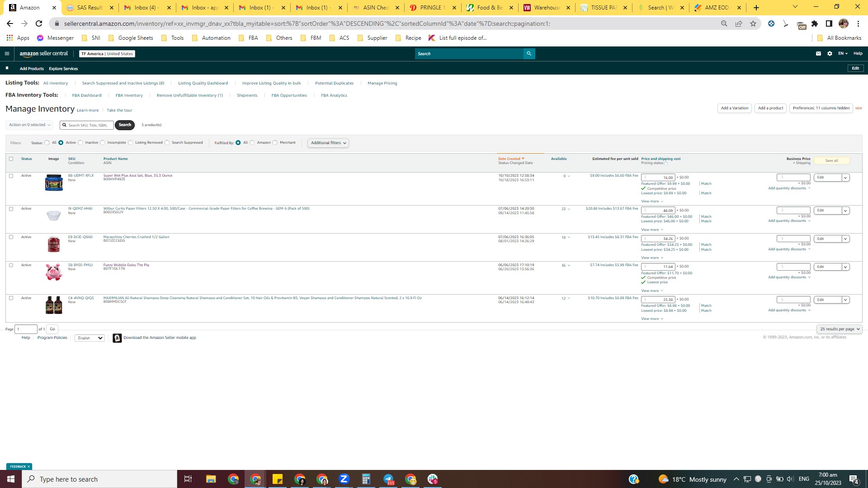Check the Fuzzy Wubble Daisy The Pig row
The image size is (868, 488).
[x=11, y=265]
